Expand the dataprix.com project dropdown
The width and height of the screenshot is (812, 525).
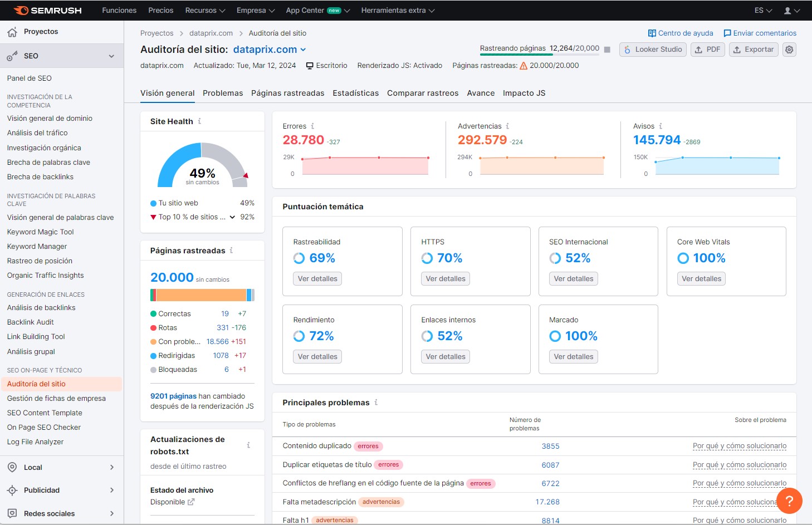pos(303,50)
